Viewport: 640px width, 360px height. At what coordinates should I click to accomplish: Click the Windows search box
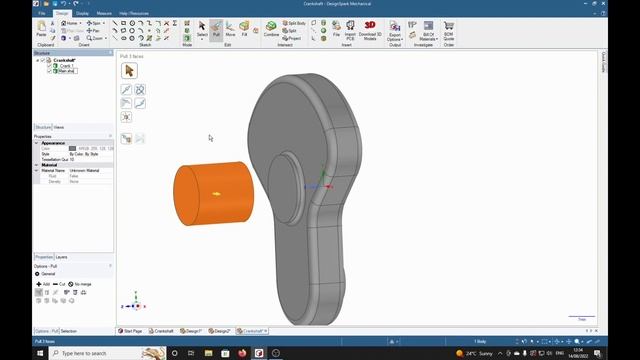tap(108, 353)
